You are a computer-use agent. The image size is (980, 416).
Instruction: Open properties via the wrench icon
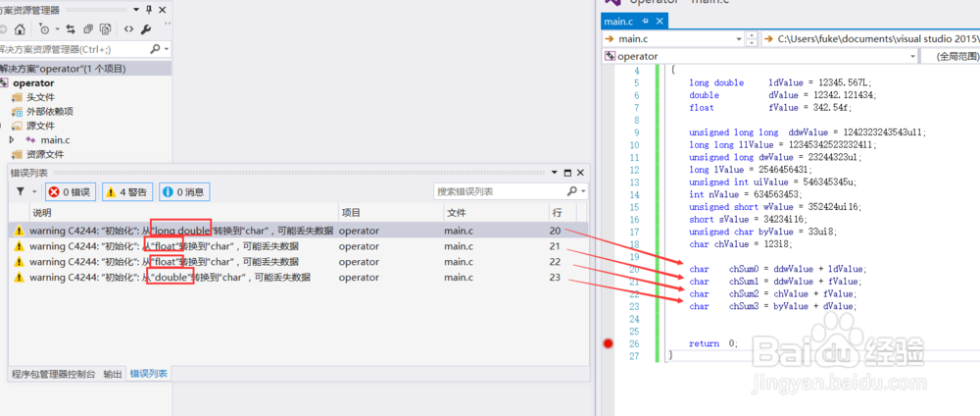click(146, 29)
